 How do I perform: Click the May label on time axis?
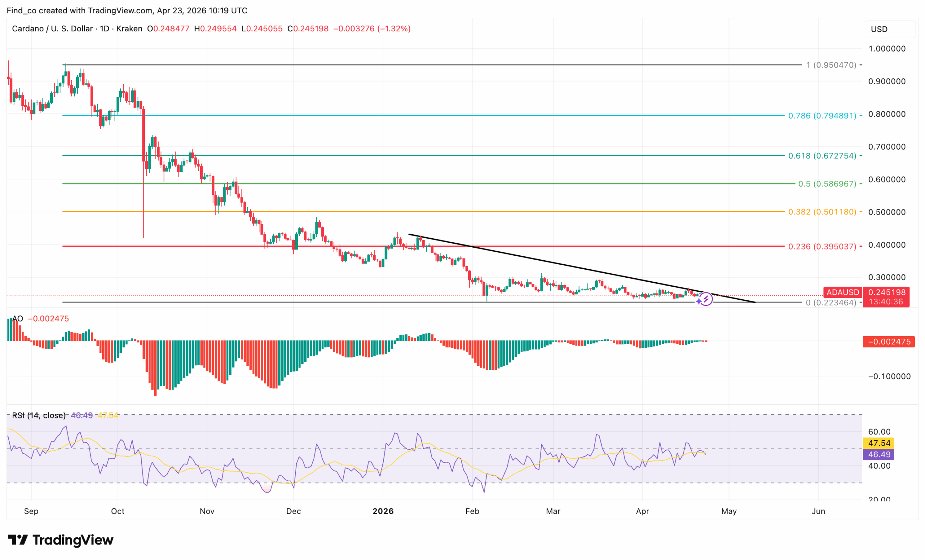729,511
